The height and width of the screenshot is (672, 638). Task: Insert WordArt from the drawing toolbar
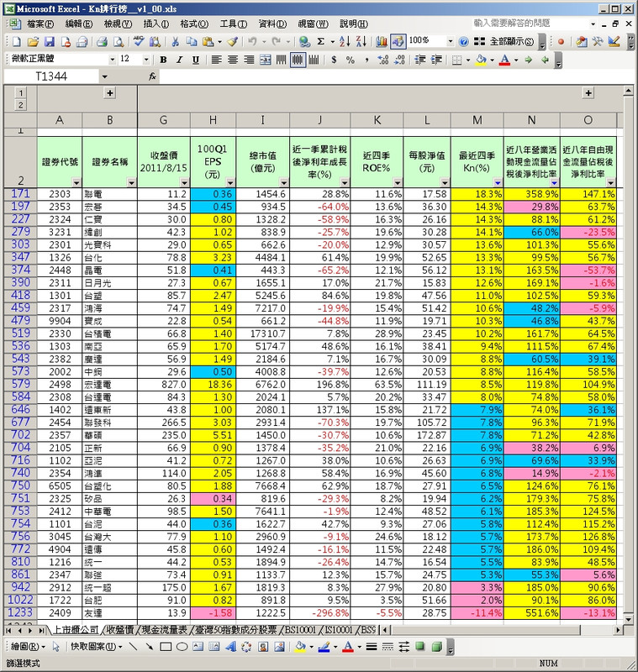[x=230, y=647]
